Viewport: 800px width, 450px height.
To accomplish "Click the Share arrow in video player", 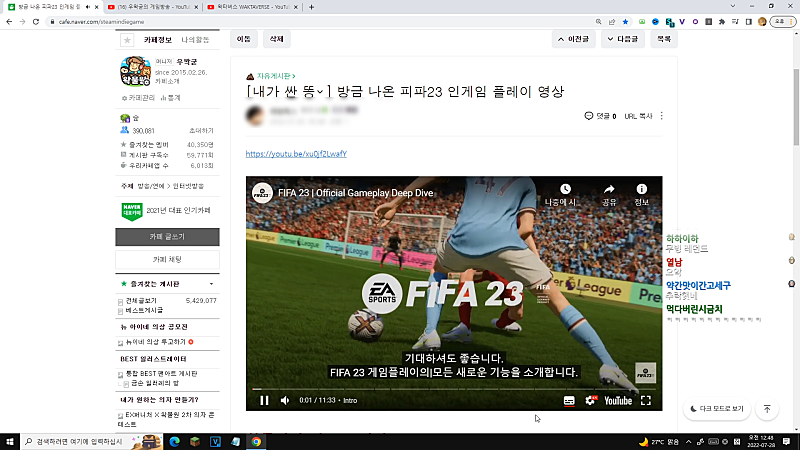I will [609, 189].
